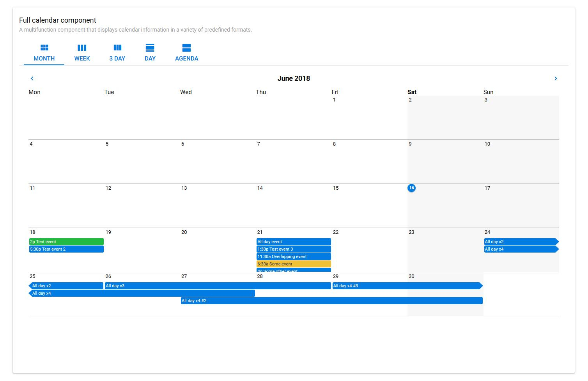Open the green 2p Test event

tap(66, 242)
